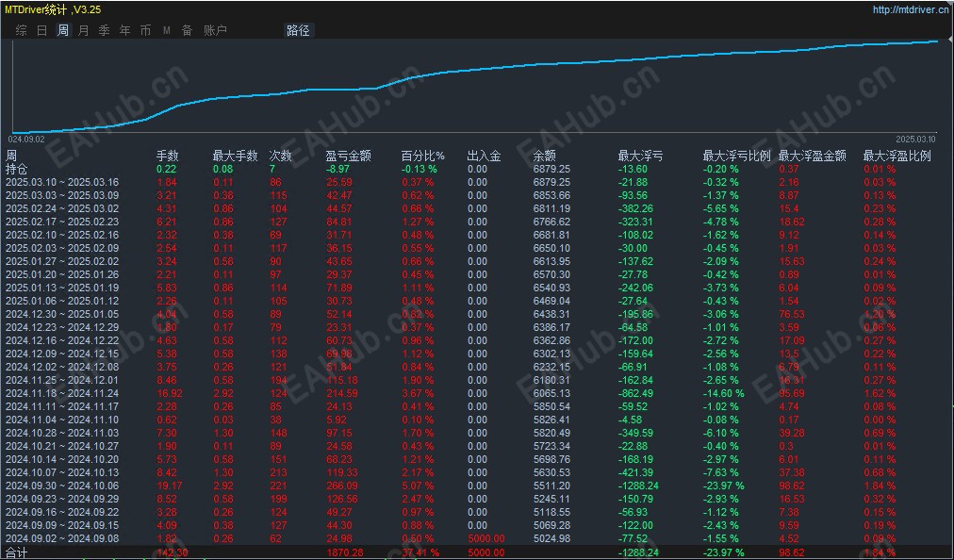This screenshot has height=560, width=954.
Task: Switch to the M tab
Action: (167, 30)
